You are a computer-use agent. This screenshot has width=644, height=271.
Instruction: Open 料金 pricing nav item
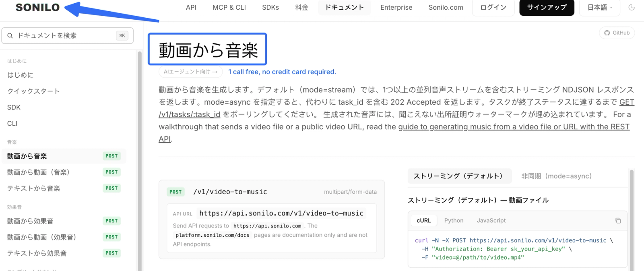click(x=301, y=8)
